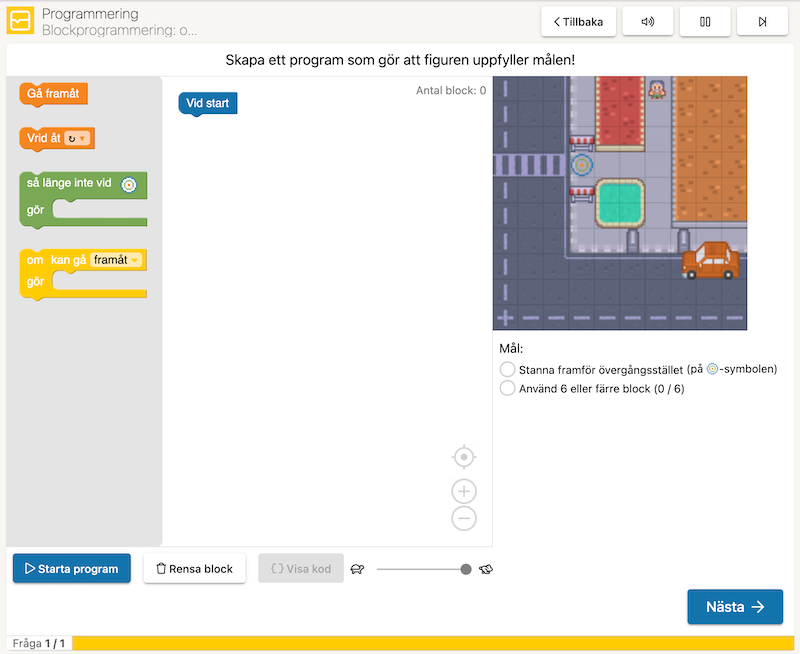Open the turn direction dropdown
This screenshot has width=800, height=654.
[x=78, y=138]
